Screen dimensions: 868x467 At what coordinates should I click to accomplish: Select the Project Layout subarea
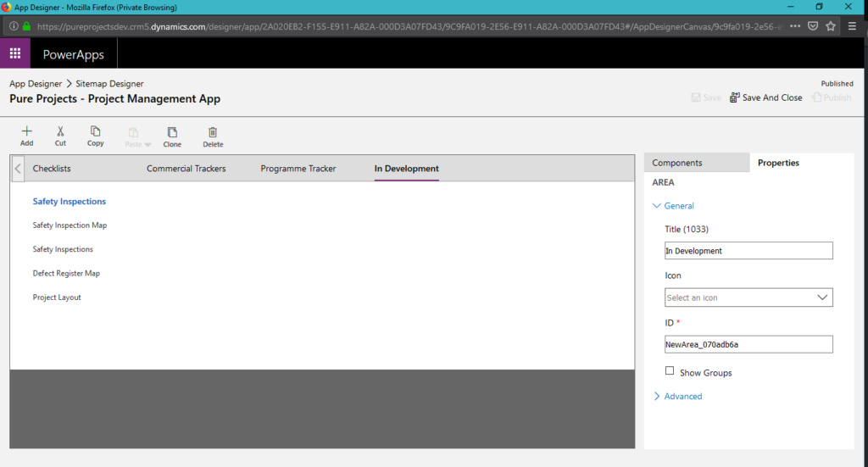pos(57,297)
